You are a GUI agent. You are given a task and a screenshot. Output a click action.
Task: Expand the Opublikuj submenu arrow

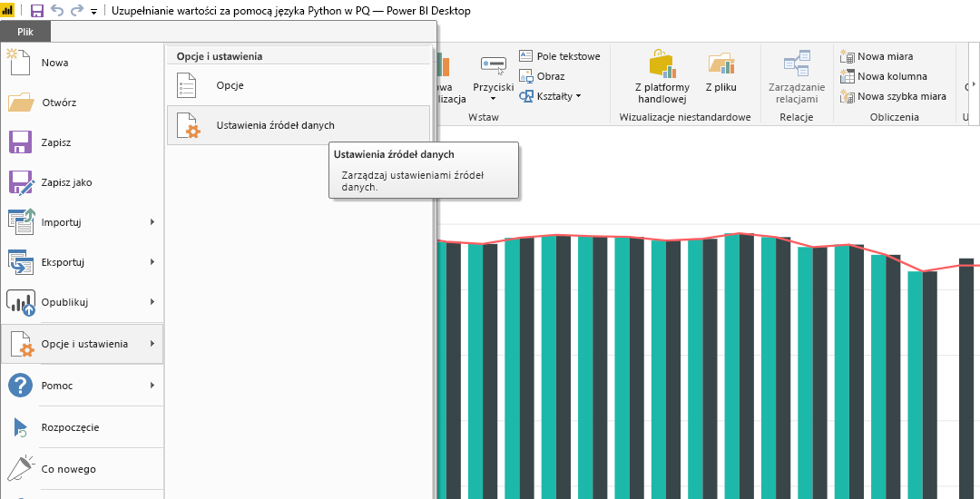point(152,301)
